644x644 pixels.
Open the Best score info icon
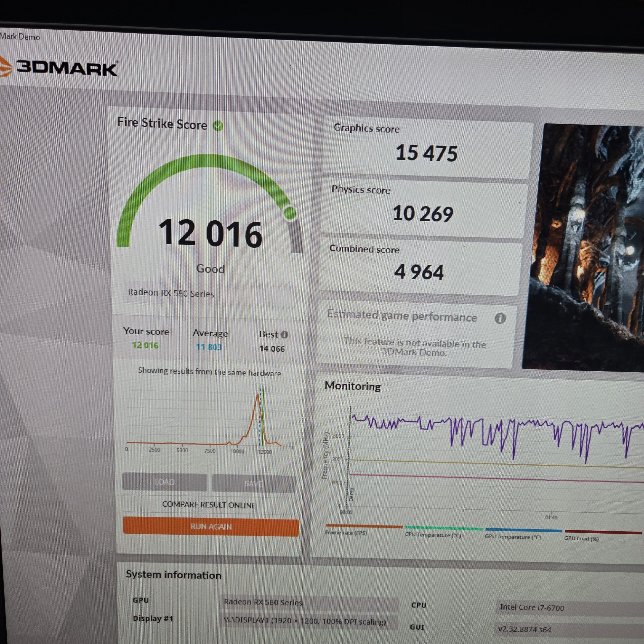(284, 334)
